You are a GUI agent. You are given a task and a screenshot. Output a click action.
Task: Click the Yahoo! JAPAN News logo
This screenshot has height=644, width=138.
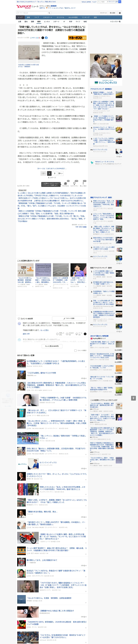(x=27, y=7)
